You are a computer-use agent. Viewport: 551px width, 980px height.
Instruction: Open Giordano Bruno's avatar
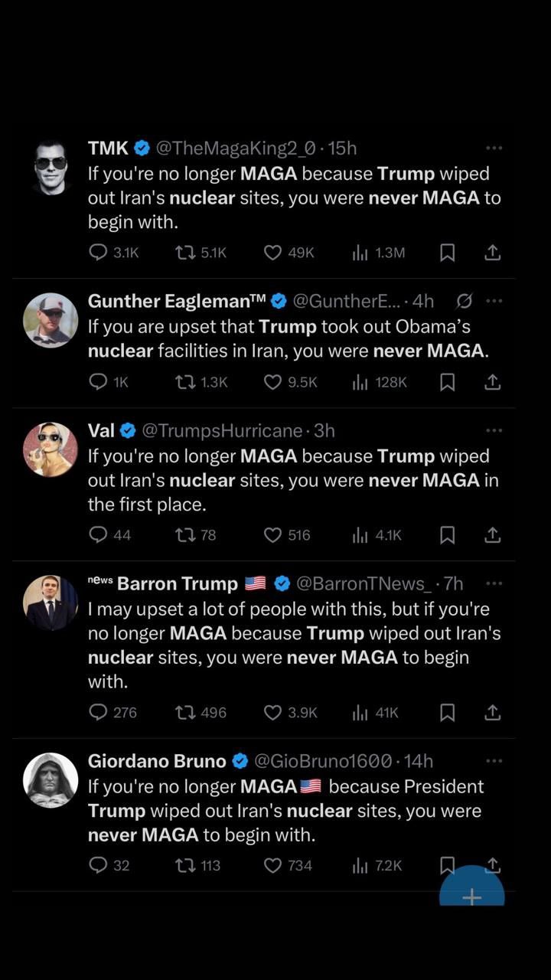coord(51,780)
